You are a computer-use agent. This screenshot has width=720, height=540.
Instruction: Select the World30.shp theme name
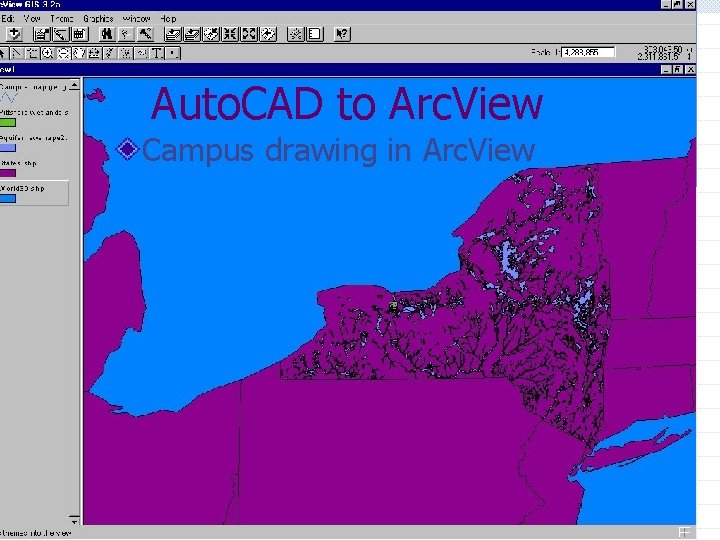pos(22,188)
